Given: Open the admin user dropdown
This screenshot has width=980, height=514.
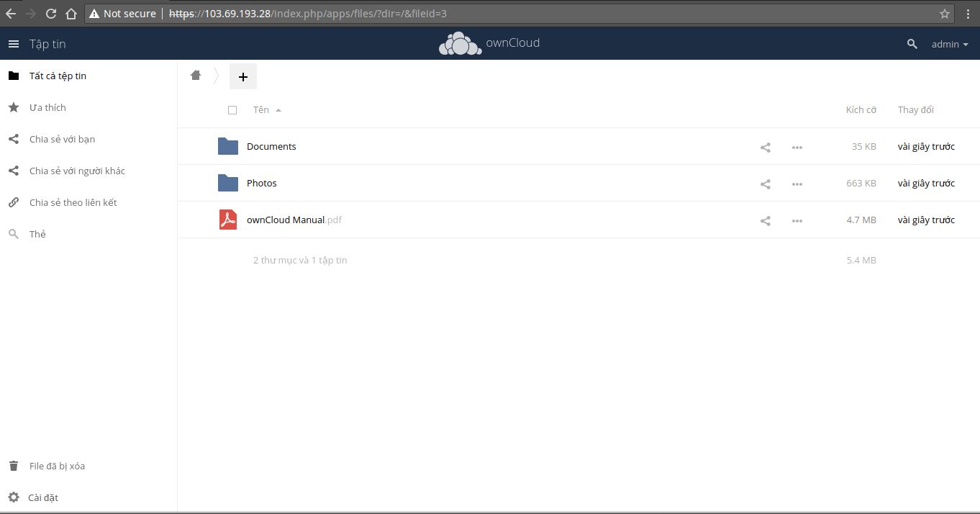Looking at the screenshot, I should [950, 44].
